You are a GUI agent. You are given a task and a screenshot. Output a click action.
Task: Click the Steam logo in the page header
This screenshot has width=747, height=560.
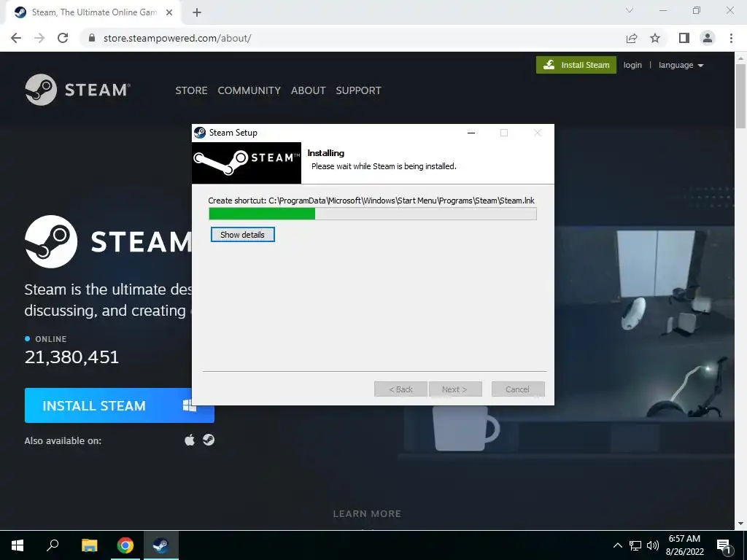pos(77,90)
